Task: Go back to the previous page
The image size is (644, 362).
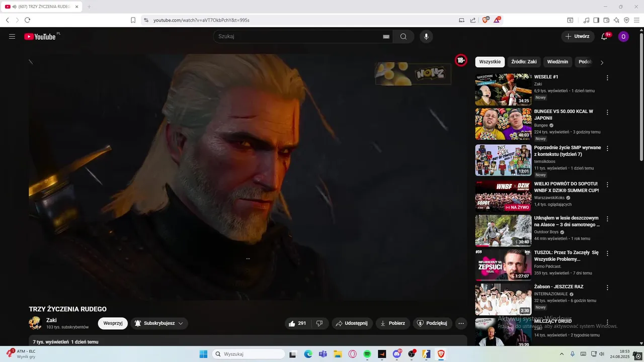Action: [x=8, y=20]
